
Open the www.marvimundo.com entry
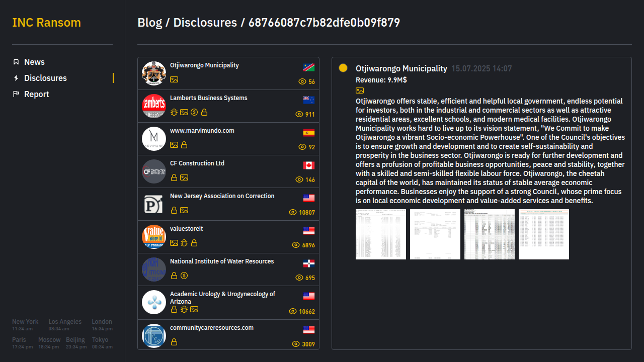(228, 139)
